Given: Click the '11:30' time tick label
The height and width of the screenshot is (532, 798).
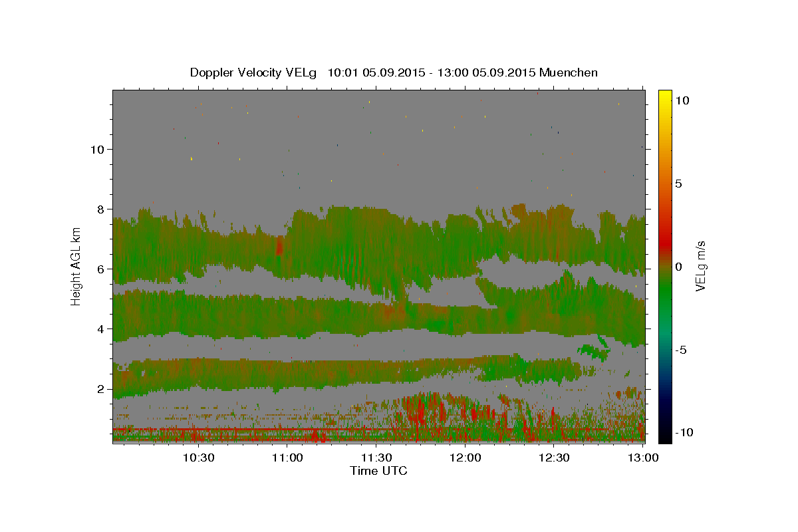Looking at the screenshot, I should pyautogui.click(x=376, y=458).
